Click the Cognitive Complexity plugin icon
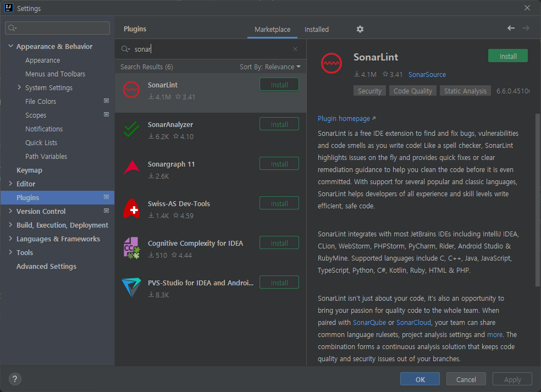 pos(131,248)
